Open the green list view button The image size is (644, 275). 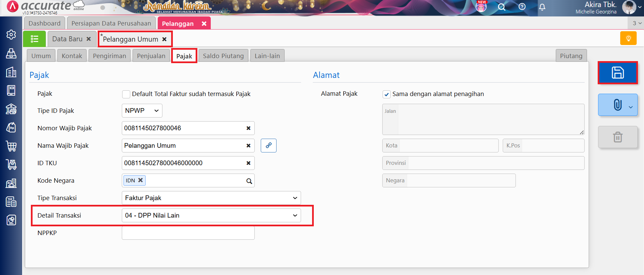click(x=34, y=39)
